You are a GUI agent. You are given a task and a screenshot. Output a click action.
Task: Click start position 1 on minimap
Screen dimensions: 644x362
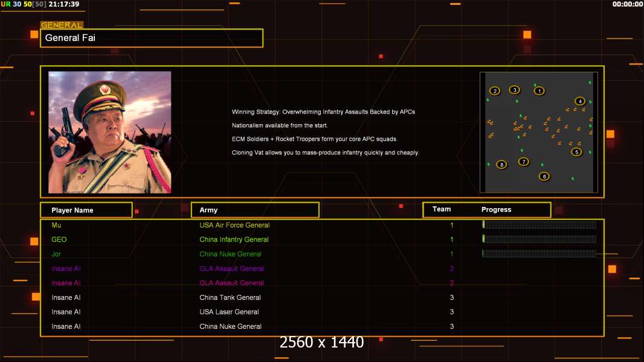tap(539, 91)
